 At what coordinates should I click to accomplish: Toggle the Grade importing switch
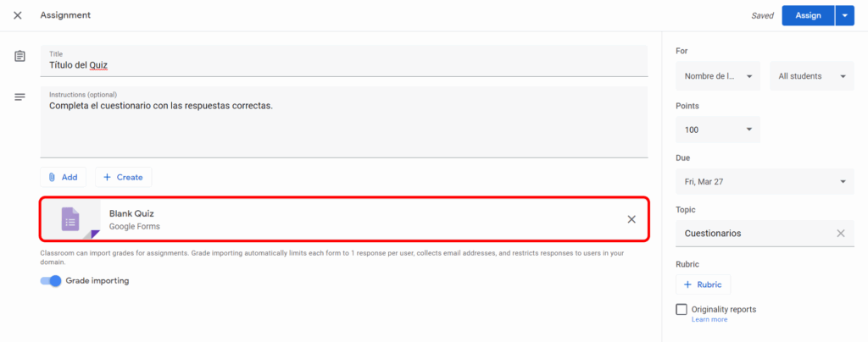[x=52, y=281]
